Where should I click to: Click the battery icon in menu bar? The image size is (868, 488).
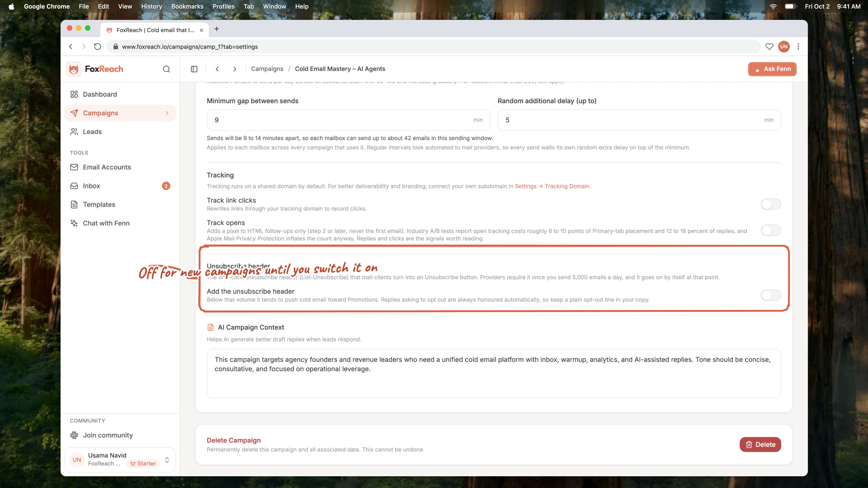point(791,6)
